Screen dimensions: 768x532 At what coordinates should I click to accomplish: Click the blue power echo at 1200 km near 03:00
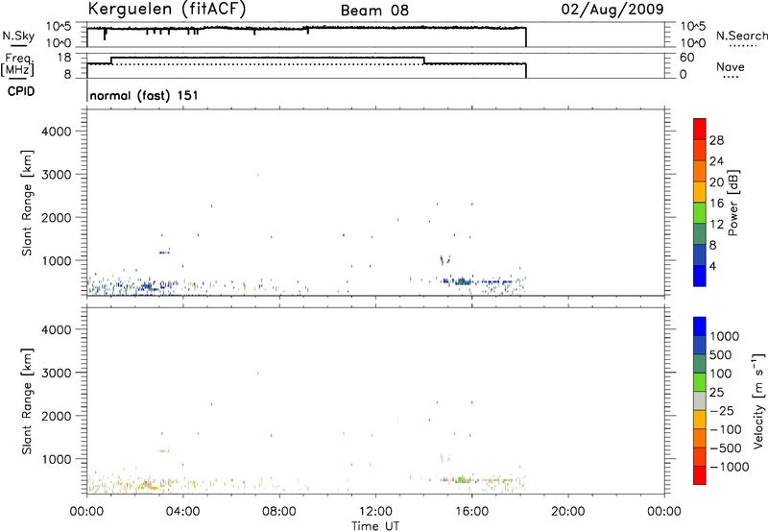[164, 253]
